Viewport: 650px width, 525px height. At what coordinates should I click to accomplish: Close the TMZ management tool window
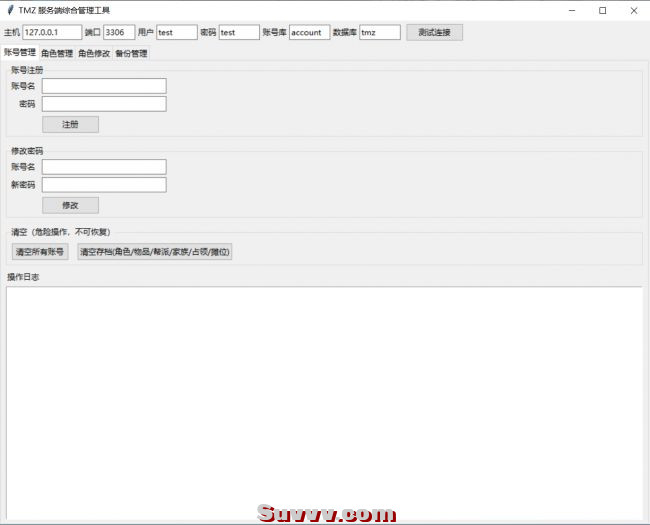point(634,11)
